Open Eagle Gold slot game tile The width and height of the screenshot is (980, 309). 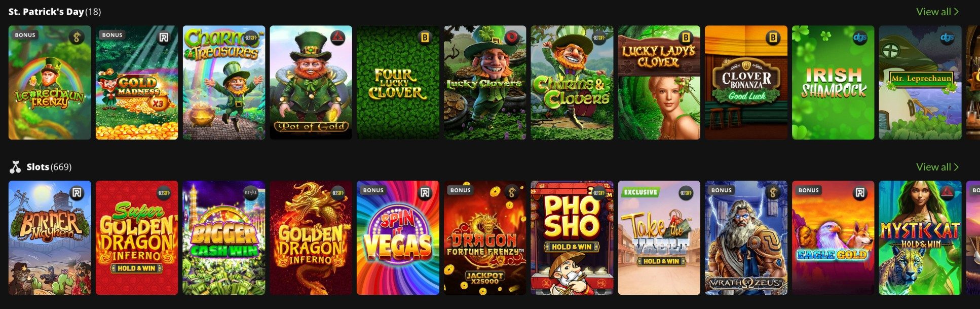[833, 238]
